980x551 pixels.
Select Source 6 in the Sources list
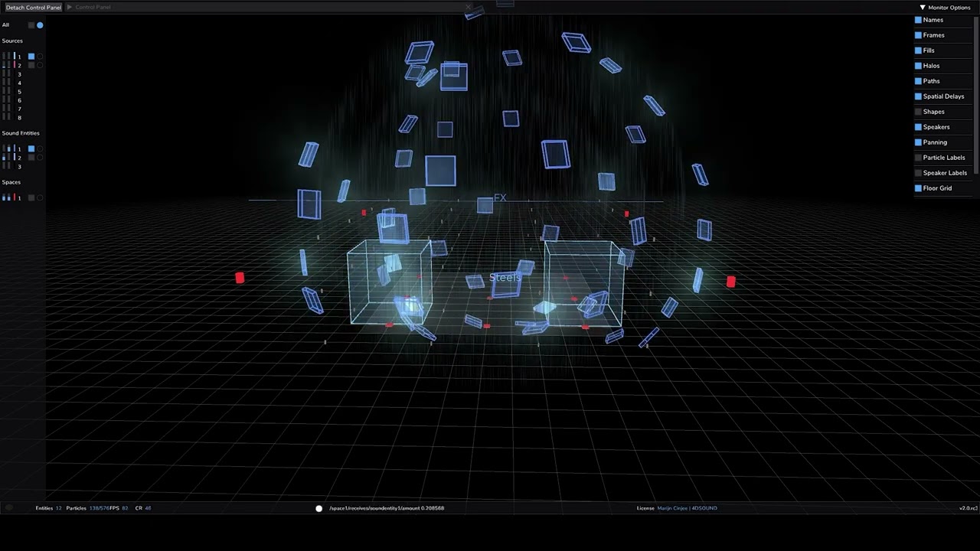(x=19, y=100)
